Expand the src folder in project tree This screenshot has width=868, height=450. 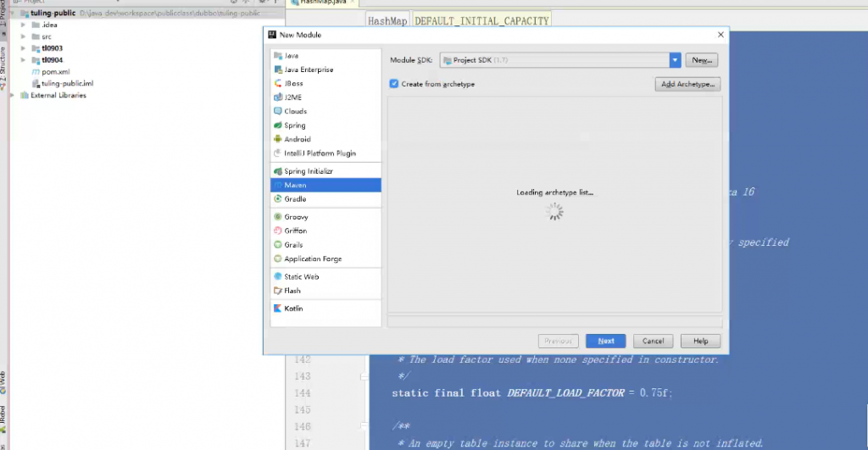click(x=23, y=36)
